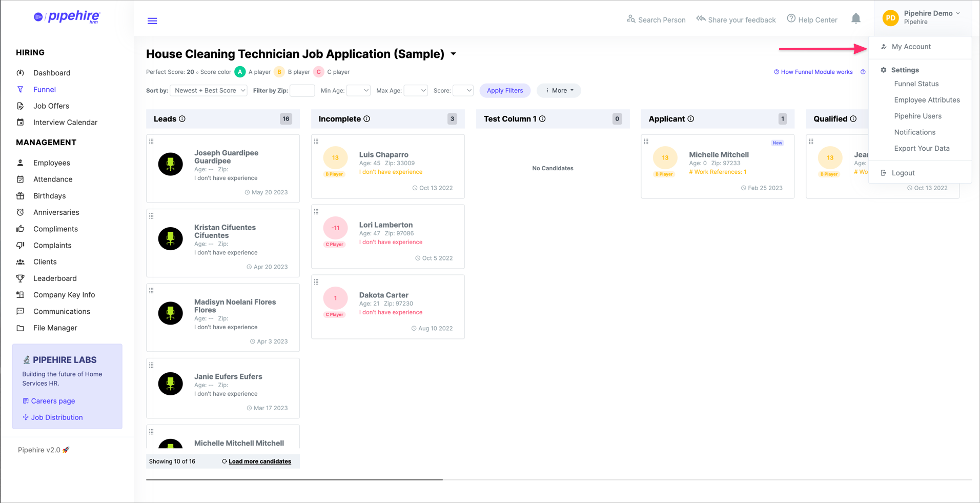Image resolution: width=980 pixels, height=503 pixels.
Task: Open Lori Lamberton candidate card
Action: click(x=388, y=236)
